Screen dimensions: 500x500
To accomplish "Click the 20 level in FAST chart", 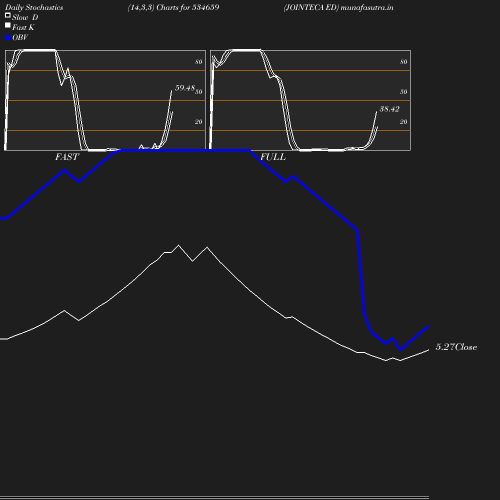I will (199, 122).
